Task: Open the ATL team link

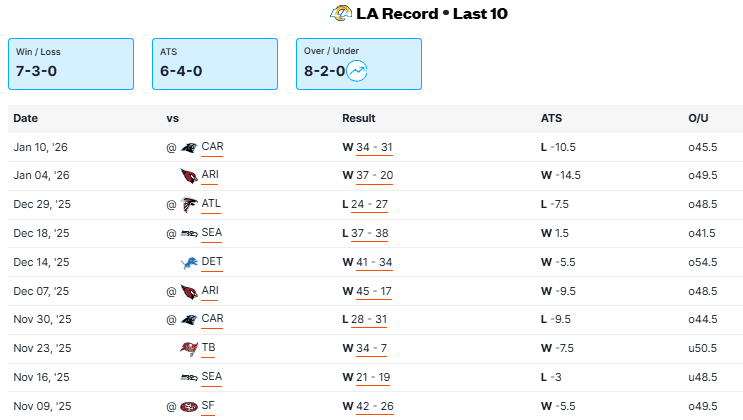Action: pyautogui.click(x=212, y=205)
